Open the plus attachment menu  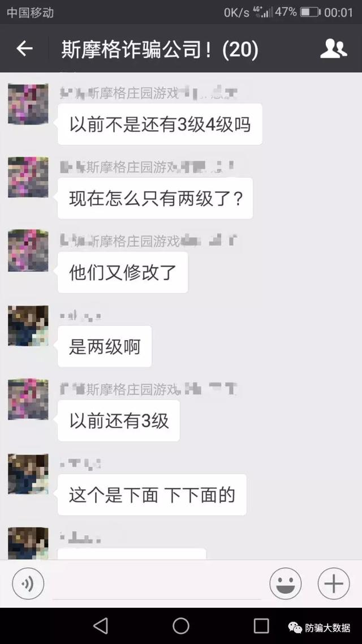click(334, 583)
